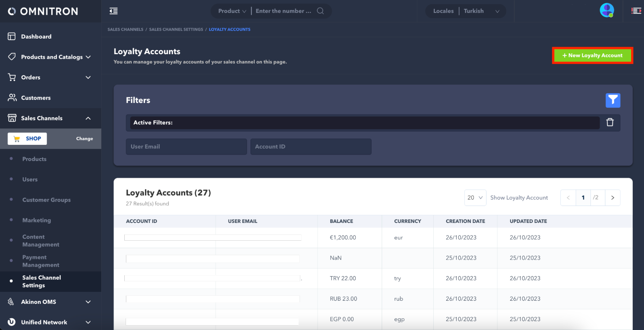Click Sales Channels breadcrumb link

click(125, 29)
